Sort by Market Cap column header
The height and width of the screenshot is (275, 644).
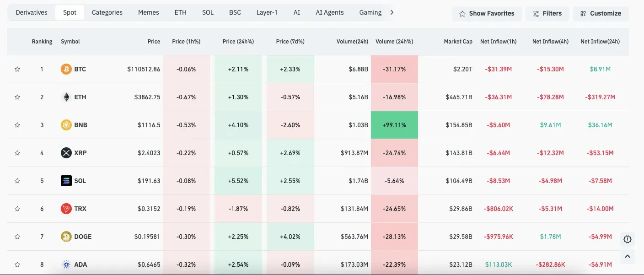pos(458,42)
